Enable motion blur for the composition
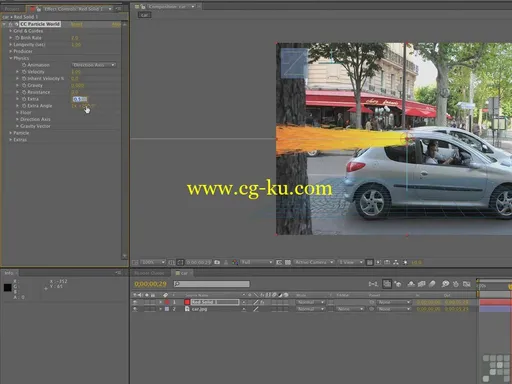The image size is (512, 384). [x=432, y=284]
